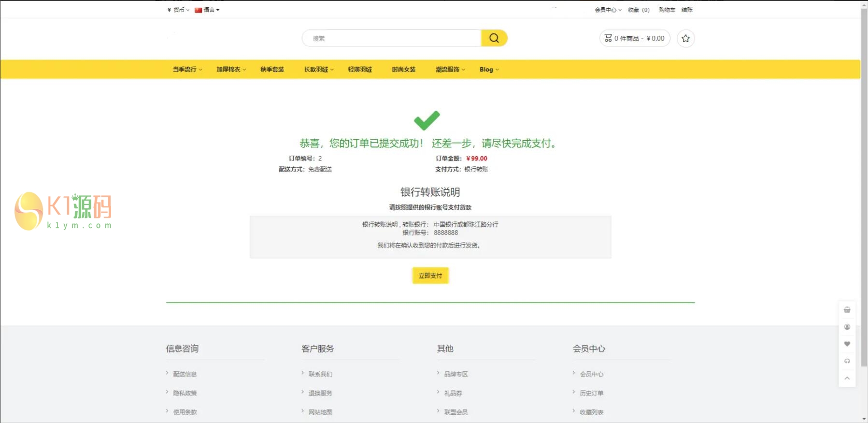Click the shopping basket icon in floating sidebar

tap(847, 310)
